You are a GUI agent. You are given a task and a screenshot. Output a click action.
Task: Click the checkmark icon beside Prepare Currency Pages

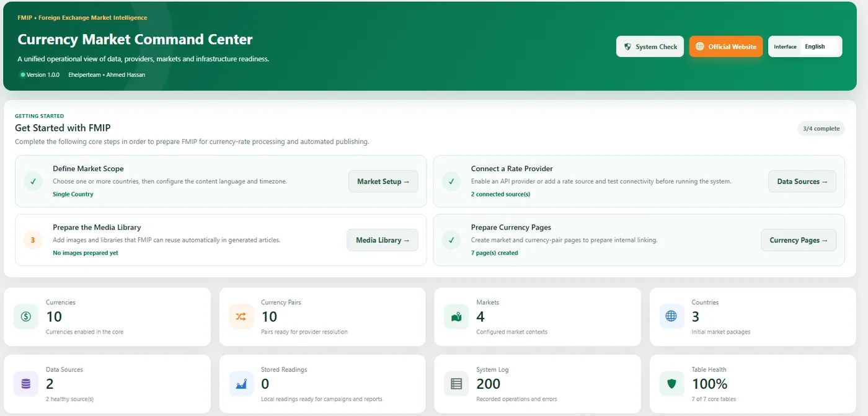click(451, 240)
